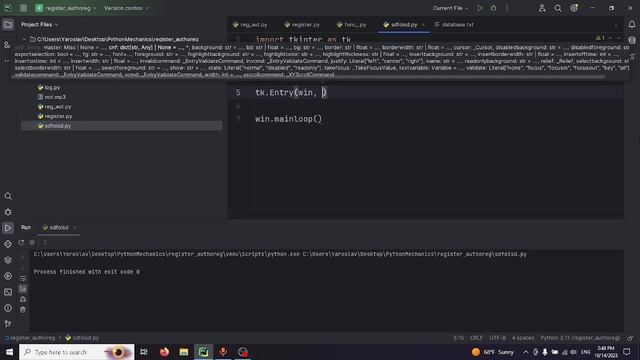Open the layers icon in left sidebar

point(8,260)
